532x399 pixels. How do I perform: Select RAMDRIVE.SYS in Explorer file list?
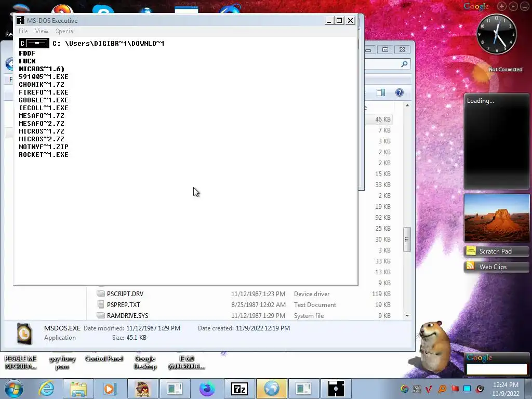tap(128, 315)
